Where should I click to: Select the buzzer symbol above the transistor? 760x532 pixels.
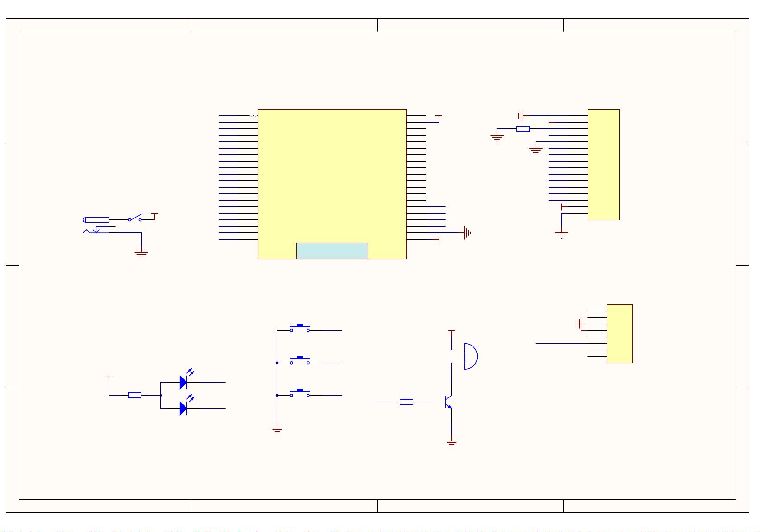[471, 356]
